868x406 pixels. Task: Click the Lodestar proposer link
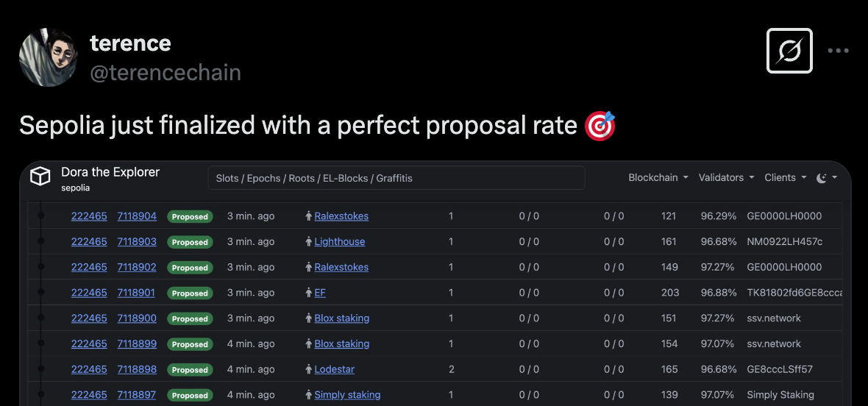coord(334,369)
